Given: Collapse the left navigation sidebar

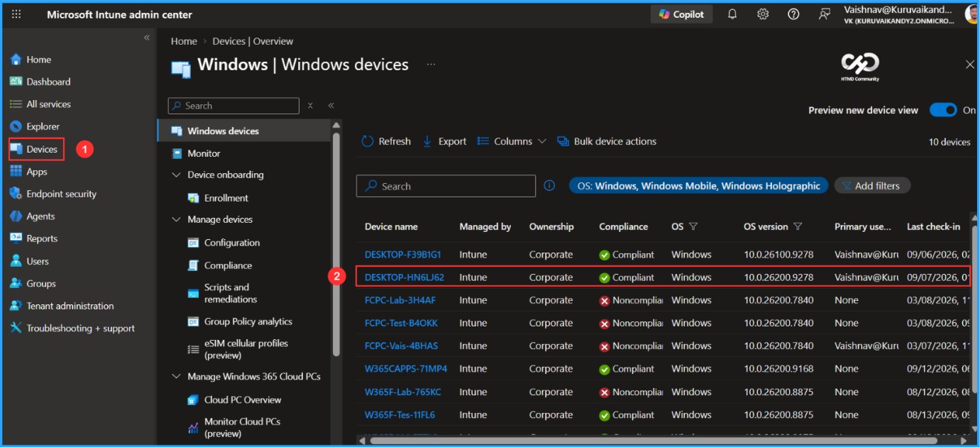Looking at the screenshot, I should point(147,38).
